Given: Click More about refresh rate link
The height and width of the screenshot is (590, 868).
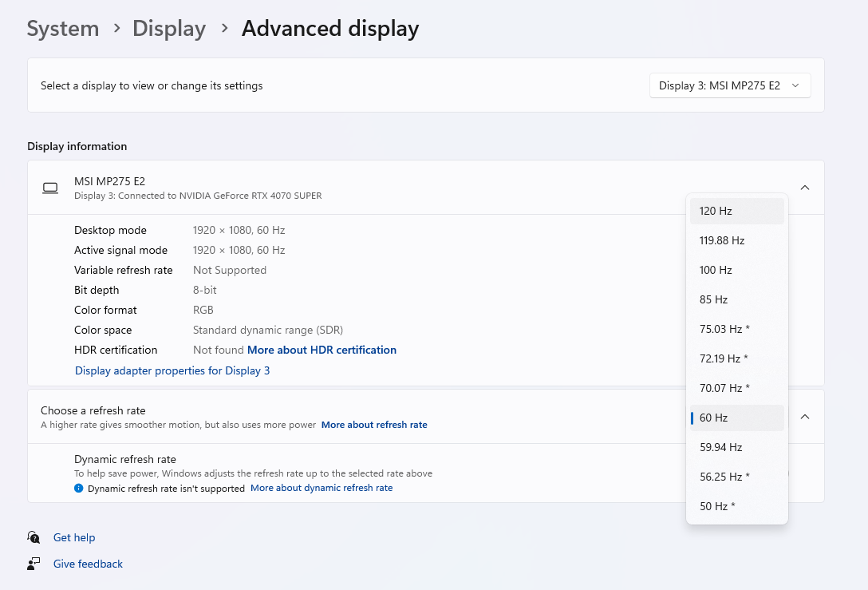Looking at the screenshot, I should pyautogui.click(x=374, y=425).
